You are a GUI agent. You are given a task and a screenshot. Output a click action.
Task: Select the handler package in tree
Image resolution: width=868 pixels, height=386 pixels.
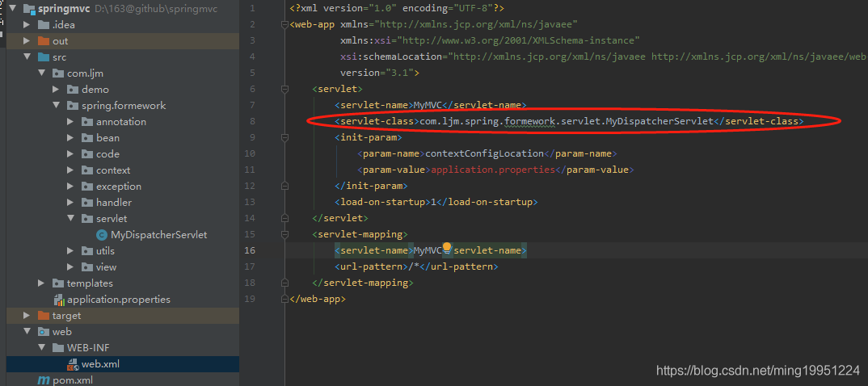tap(113, 203)
